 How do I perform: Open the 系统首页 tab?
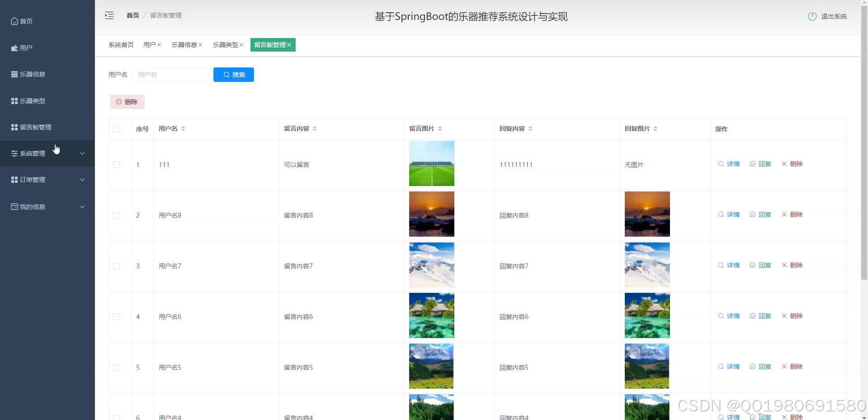point(121,45)
